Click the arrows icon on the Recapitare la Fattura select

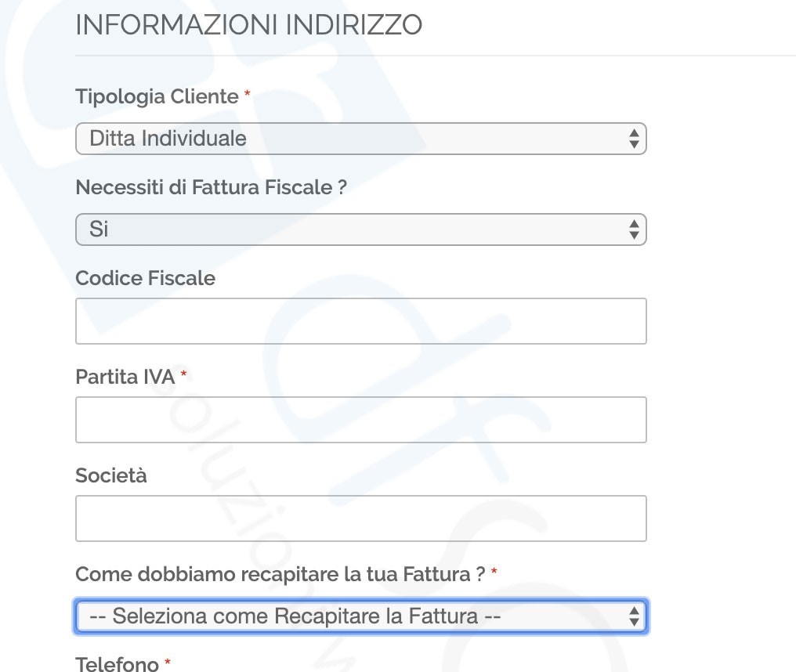coord(634,616)
